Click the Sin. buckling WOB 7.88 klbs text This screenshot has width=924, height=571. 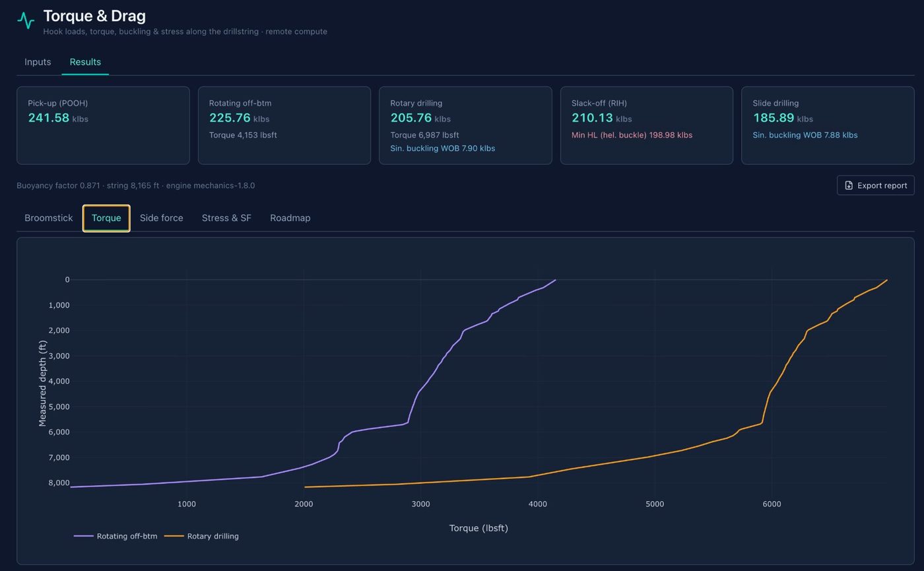(805, 135)
